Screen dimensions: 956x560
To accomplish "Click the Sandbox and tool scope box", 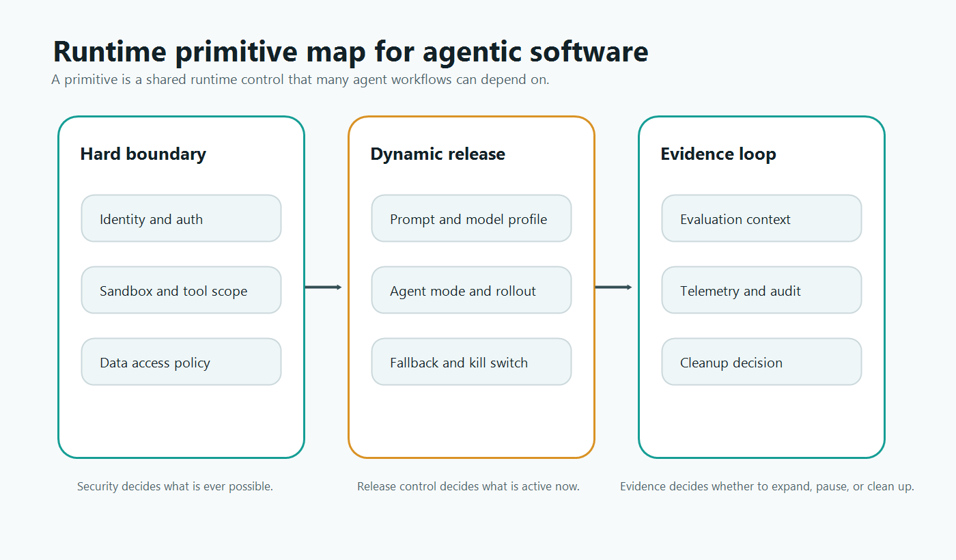I will tap(181, 290).
